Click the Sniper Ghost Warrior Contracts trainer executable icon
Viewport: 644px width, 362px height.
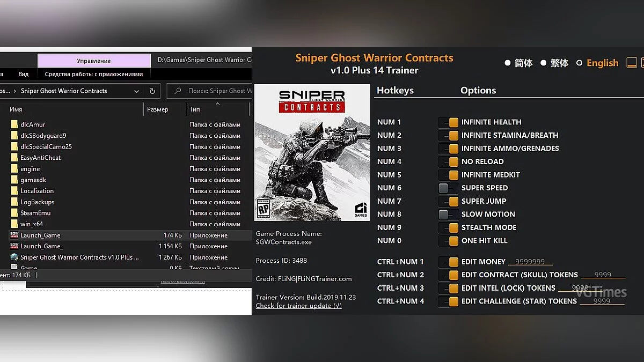(13, 257)
